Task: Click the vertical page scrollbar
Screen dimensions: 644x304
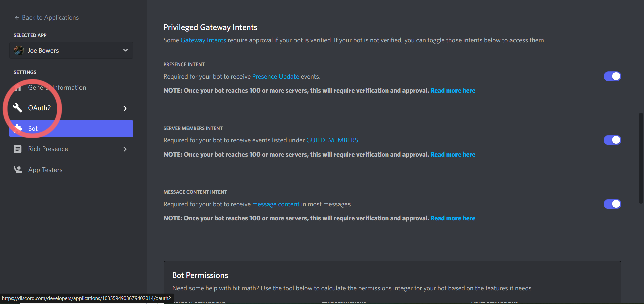Action: (641, 158)
